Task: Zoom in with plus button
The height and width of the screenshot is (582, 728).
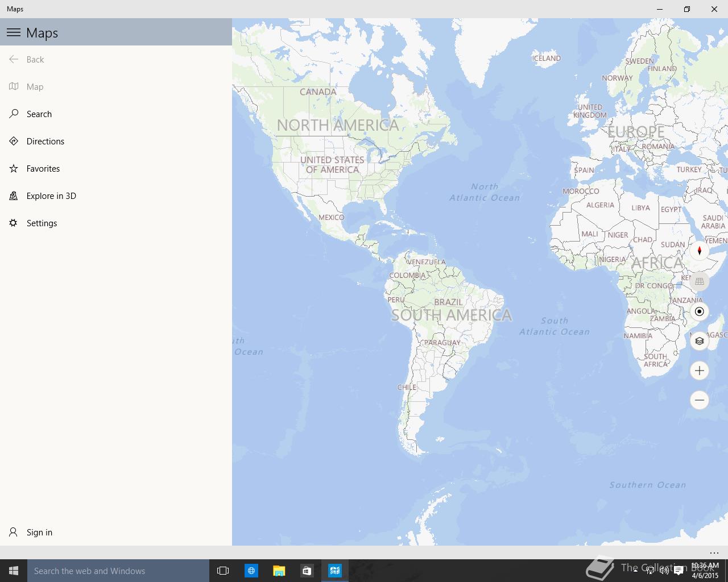Action: tap(700, 371)
